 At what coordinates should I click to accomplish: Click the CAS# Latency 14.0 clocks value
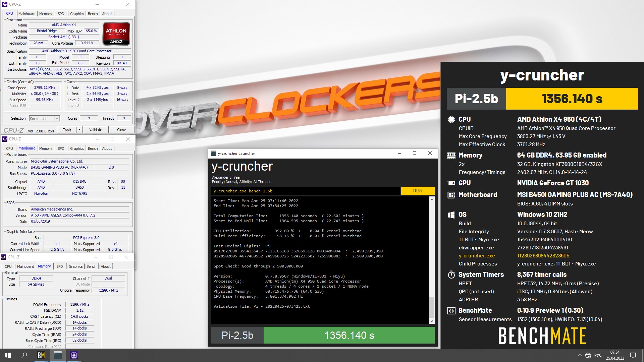point(79,317)
